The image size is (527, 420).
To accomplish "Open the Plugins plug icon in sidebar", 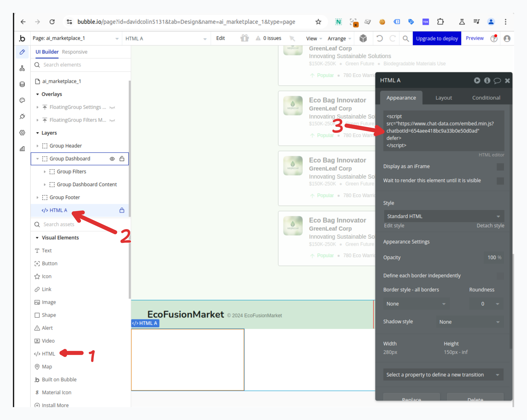I will (x=22, y=116).
